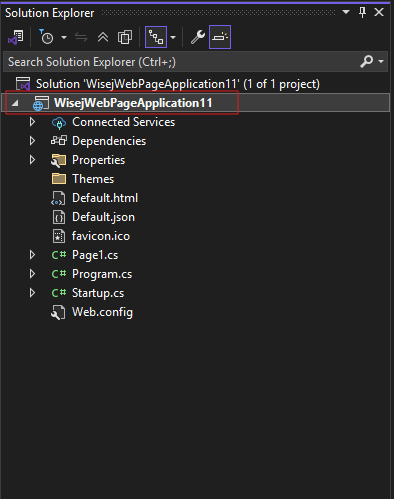
Task: Toggle the nested files view button
Action: [156, 37]
